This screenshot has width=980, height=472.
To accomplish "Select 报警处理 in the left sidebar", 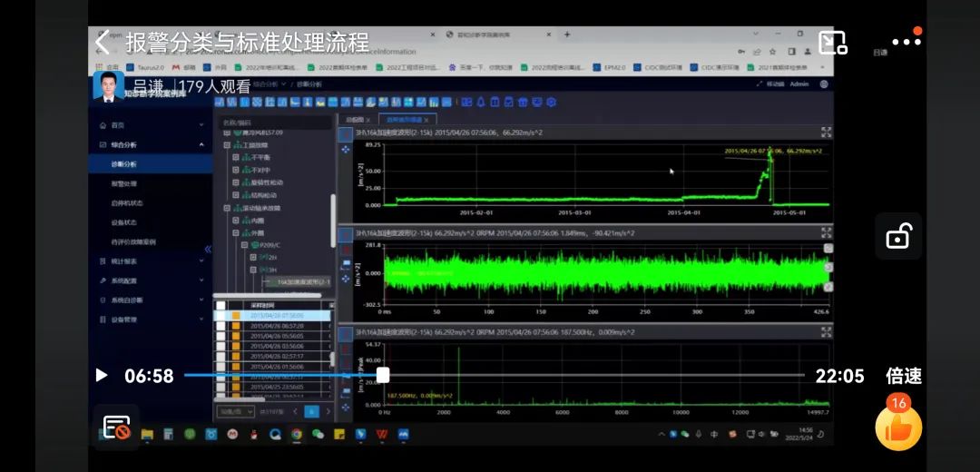I will coord(124,183).
